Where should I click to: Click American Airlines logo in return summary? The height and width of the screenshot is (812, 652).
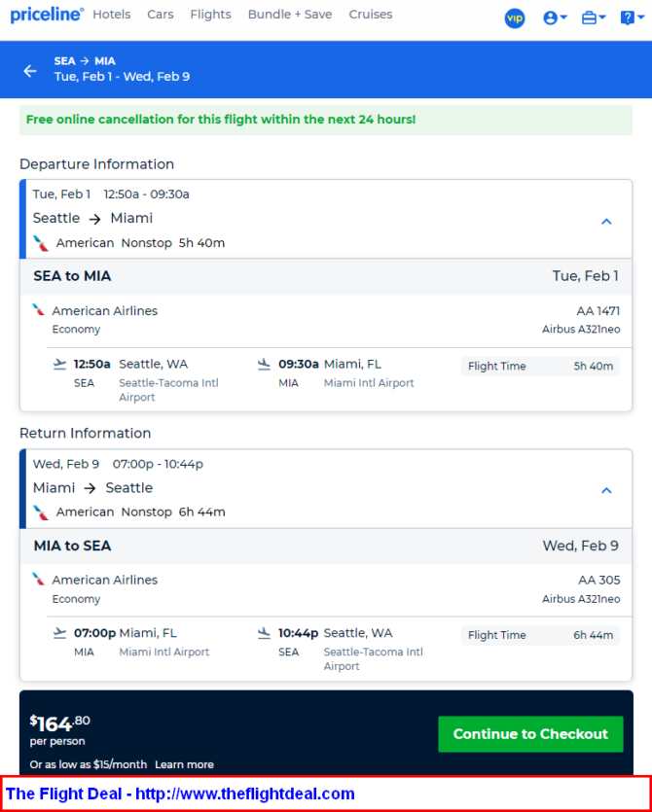pos(41,512)
